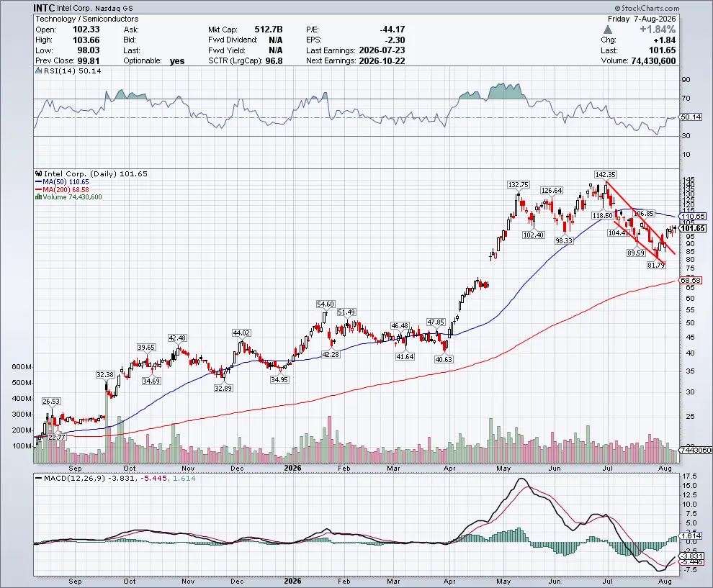Click the 54.60 price label
713x588 pixels.
coord(326,304)
